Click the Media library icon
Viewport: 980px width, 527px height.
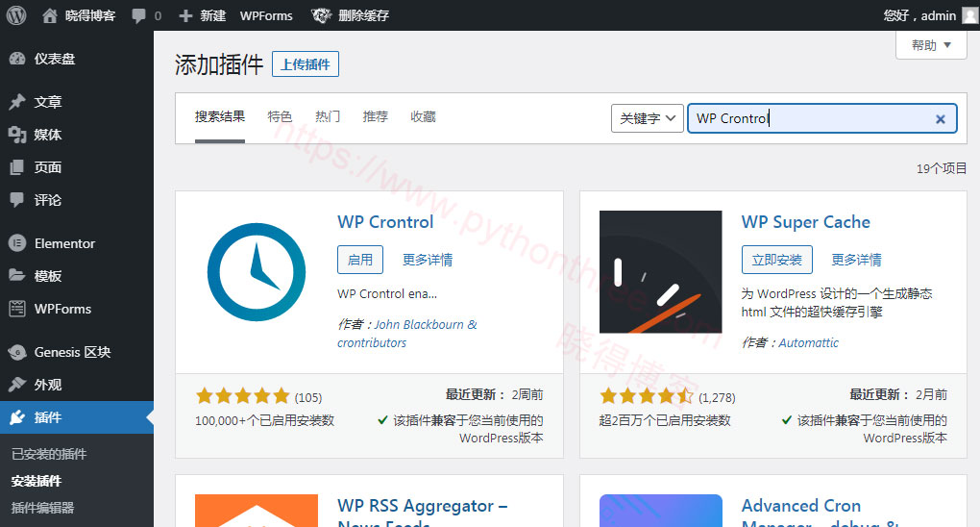point(17,135)
